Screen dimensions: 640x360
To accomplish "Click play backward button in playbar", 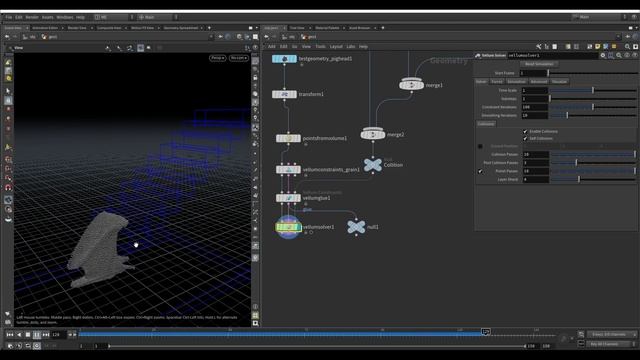I will tap(18, 335).
